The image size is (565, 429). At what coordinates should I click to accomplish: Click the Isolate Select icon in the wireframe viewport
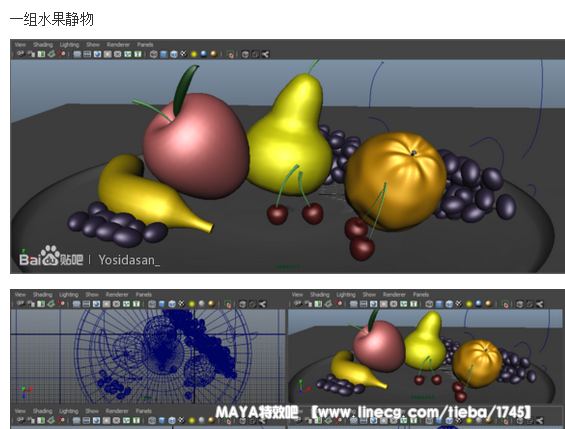pyautogui.click(x=227, y=304)
